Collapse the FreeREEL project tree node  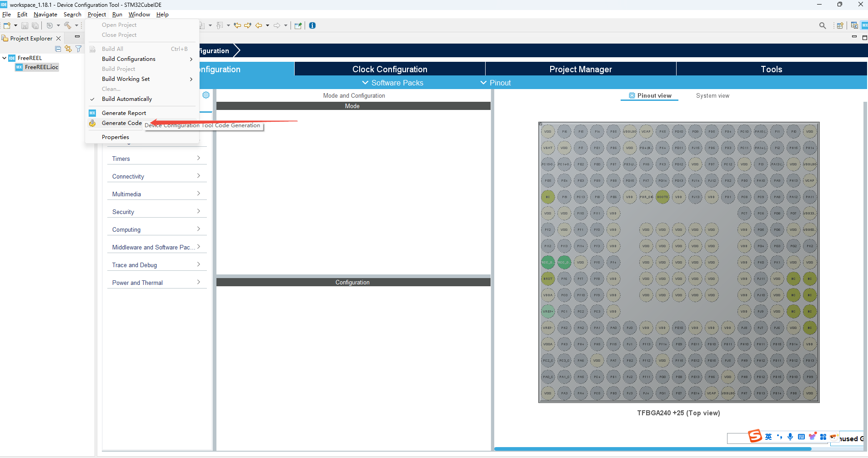(x=4, y=58)
